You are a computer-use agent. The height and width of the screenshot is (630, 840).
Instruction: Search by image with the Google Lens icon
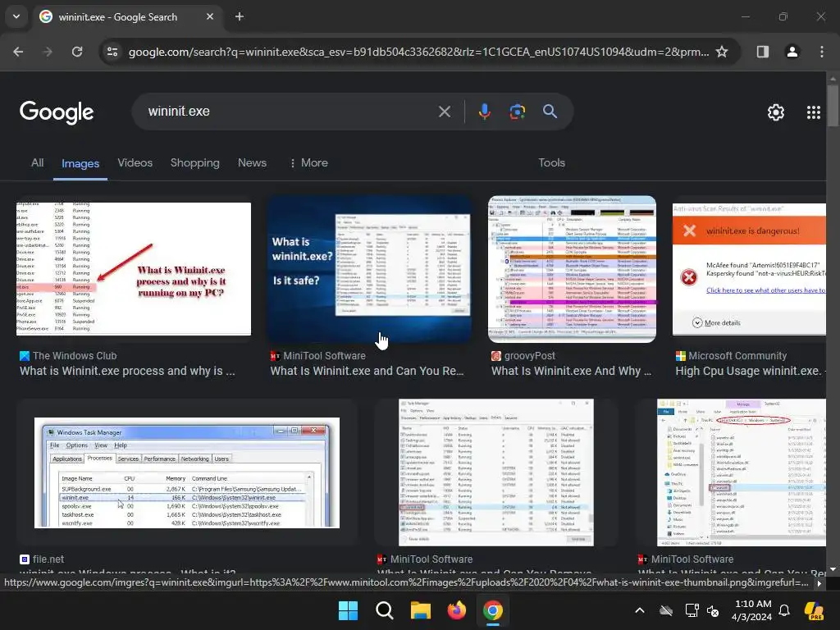tap(517, 112)
